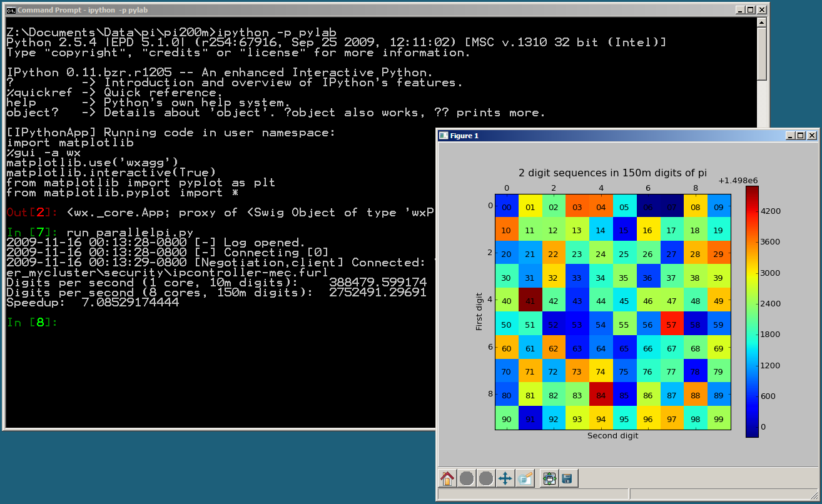Open the Configure subplots dialog
The image size is (822, 504).
click(549, 479)
